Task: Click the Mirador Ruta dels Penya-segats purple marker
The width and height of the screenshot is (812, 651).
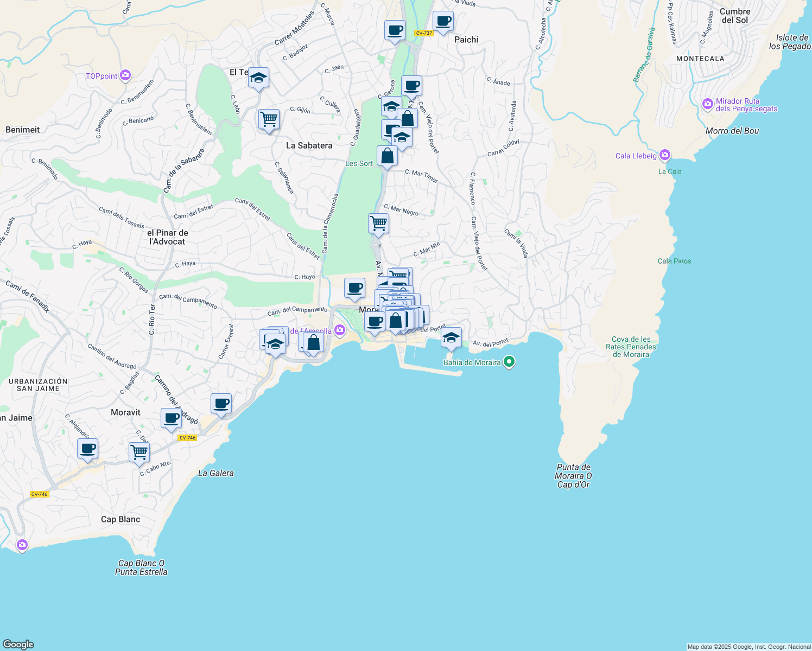Action: click(x=707, y=104)
